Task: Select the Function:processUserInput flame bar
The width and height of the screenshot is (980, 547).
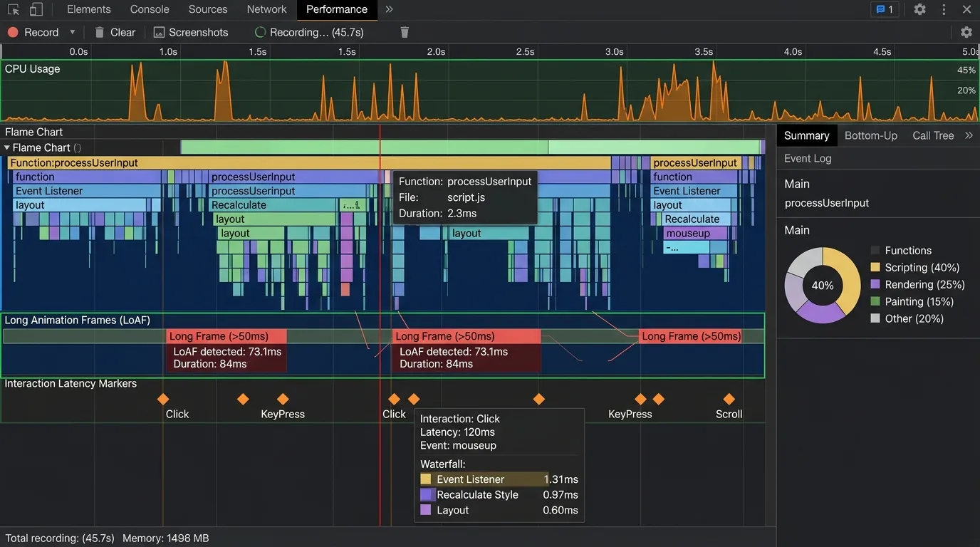Action: click(309, 162)
